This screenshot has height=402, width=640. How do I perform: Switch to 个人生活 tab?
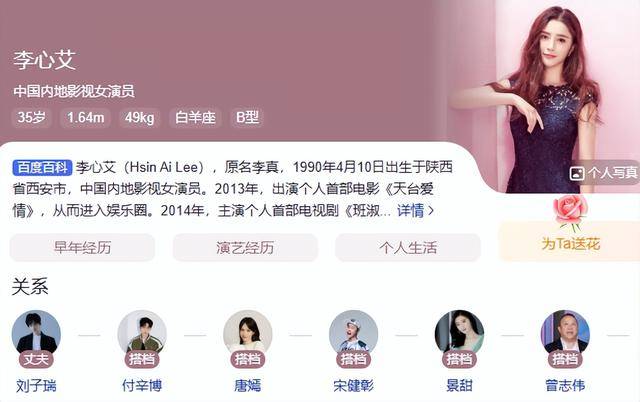[408, 247]
